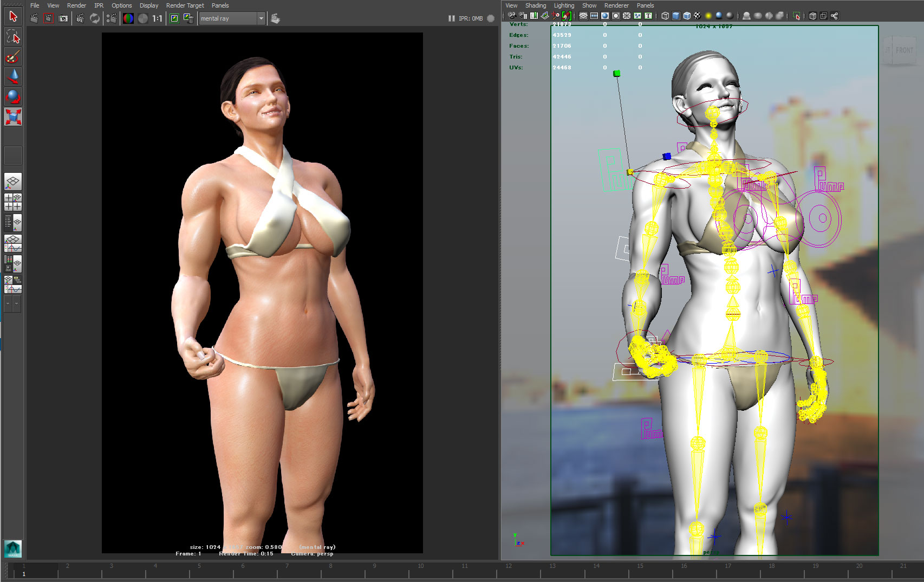The height and width of the screenshot is (582, 924).
Task: Refresh the IPR image
Action: [95, 18]
